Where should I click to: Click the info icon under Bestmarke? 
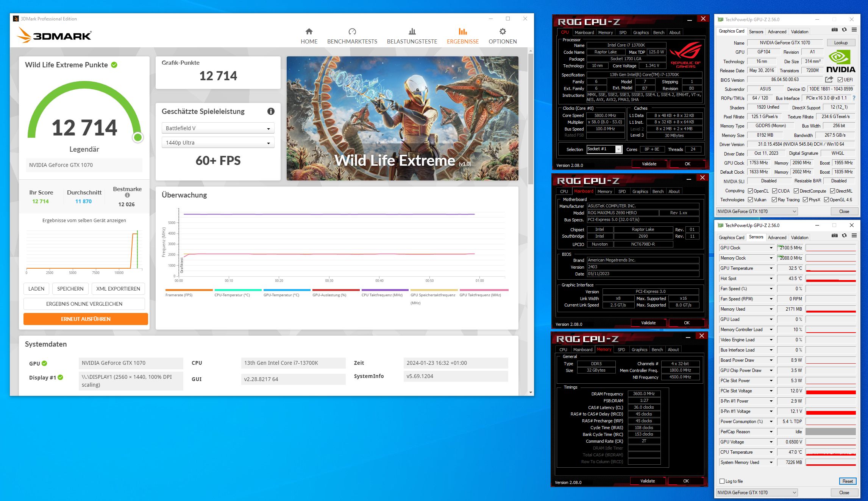coord(127,195)
